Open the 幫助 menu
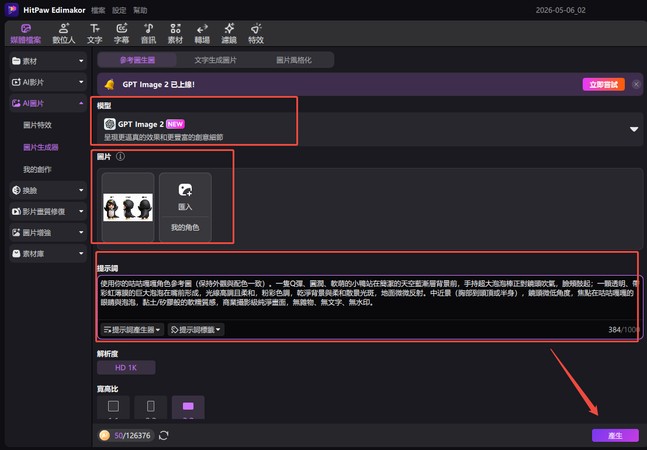This screenshot has height=450, width=647. tap(140, 10)
